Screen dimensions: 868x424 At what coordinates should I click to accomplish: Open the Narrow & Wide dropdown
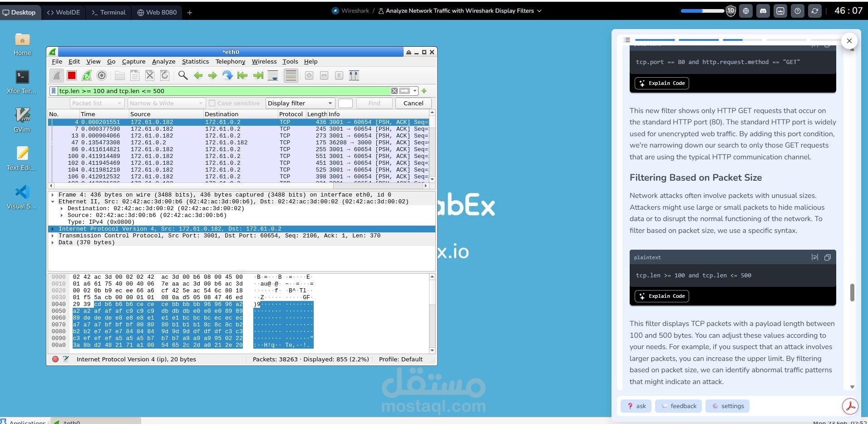pos(166,103)
